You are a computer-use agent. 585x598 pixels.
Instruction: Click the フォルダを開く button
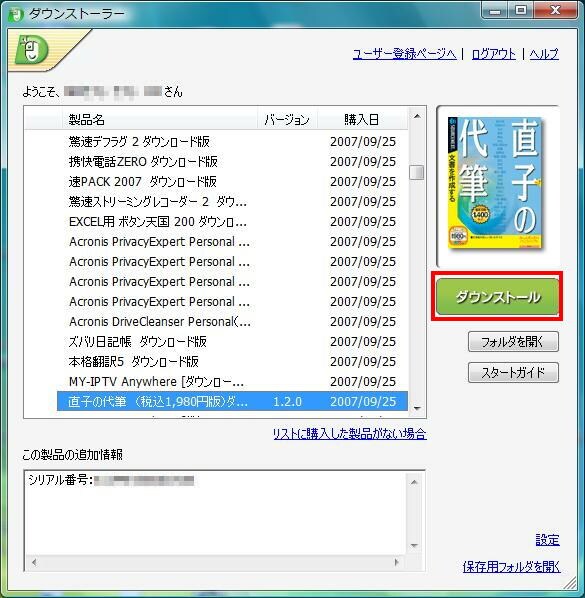click(x=513, y=341)
